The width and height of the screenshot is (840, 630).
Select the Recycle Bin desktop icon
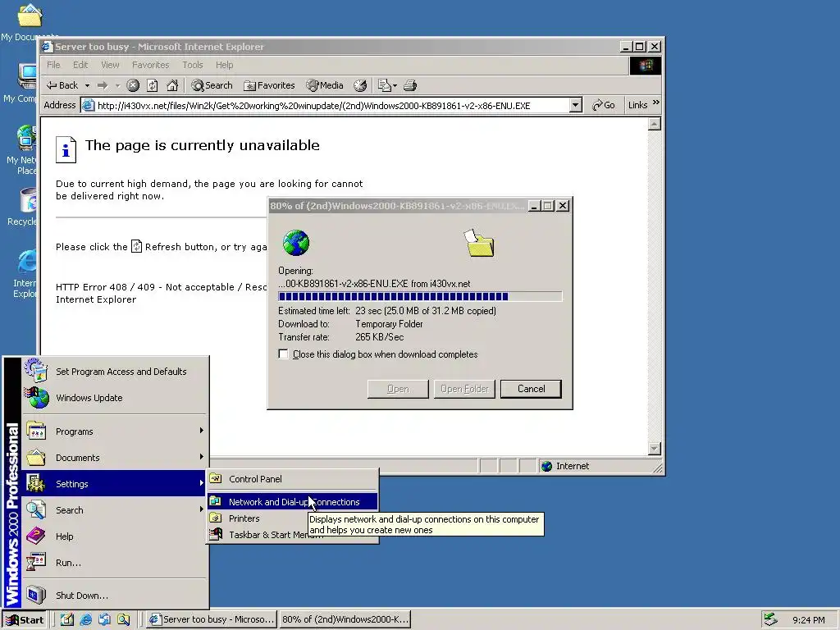[22, 208]
